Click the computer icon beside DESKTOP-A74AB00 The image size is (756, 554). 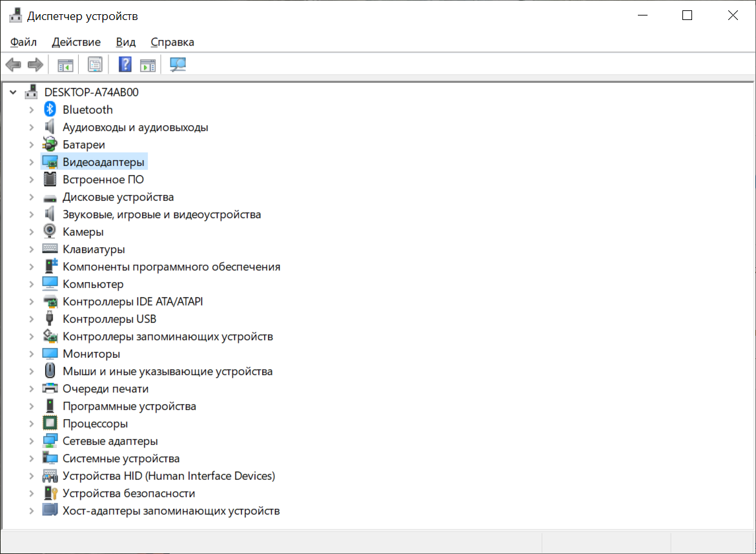32,92
